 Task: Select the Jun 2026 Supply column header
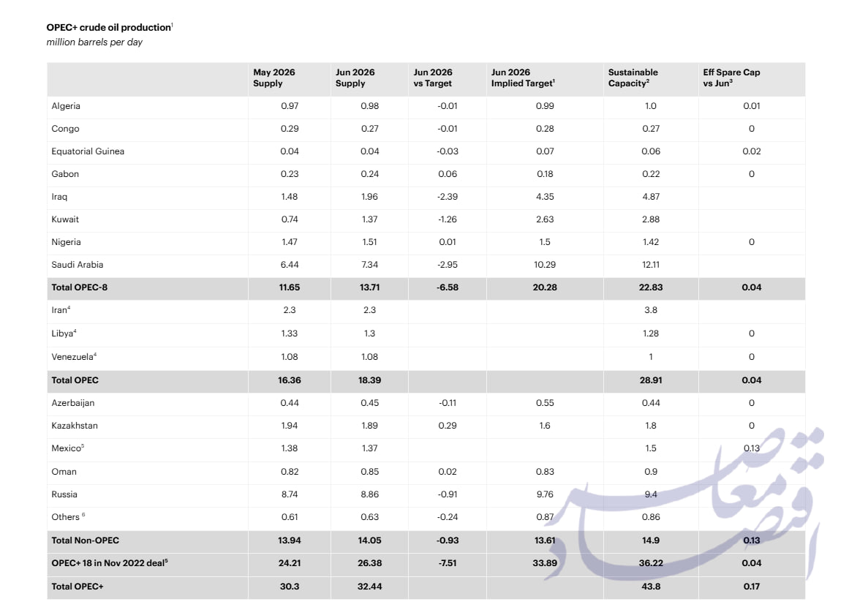coord(355,78)
